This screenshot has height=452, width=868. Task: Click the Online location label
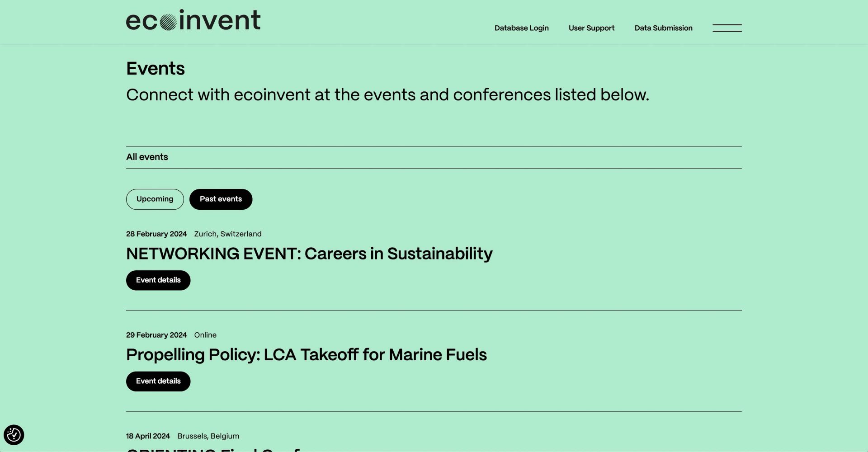click(x=205, y=335)
